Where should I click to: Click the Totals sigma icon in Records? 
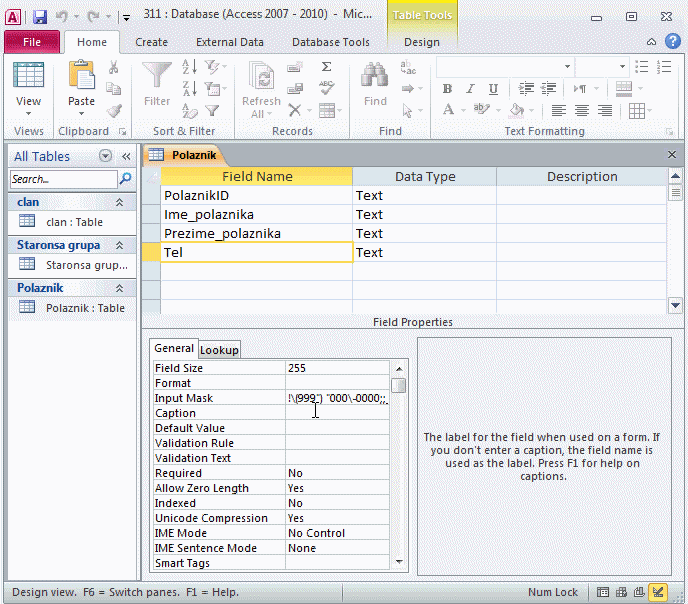click(x=326, y=67)
